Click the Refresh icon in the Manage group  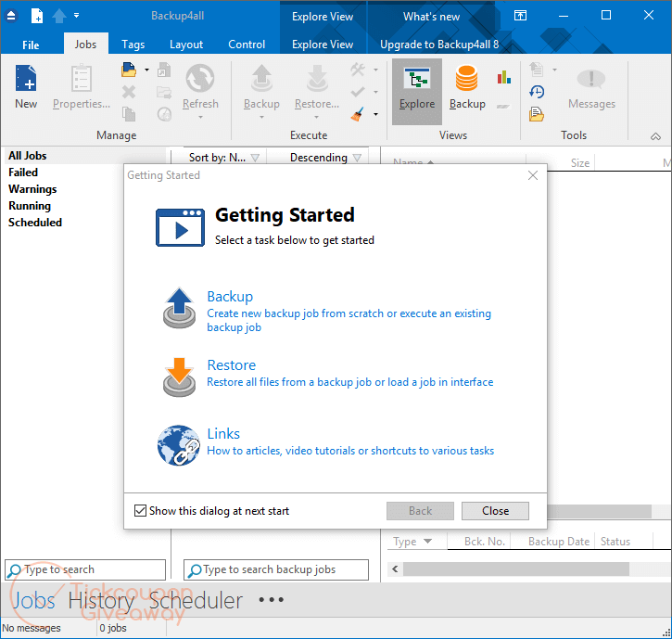pyautogui.click(x=200, y=78)
